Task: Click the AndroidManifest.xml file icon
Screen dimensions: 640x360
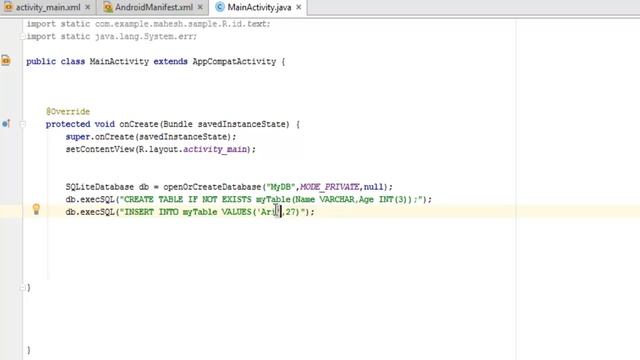Action: click(108, 7)
